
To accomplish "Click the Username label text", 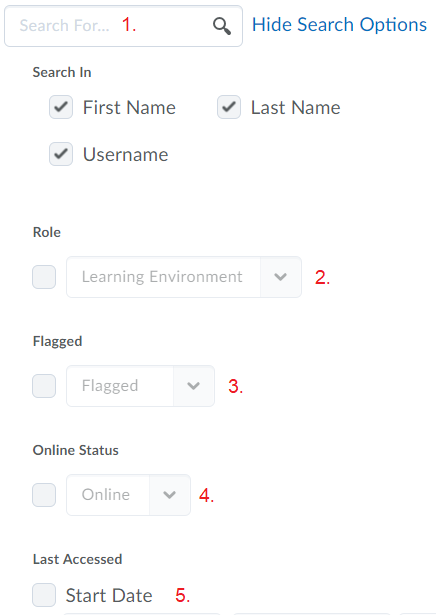I will tap(125, 155).
